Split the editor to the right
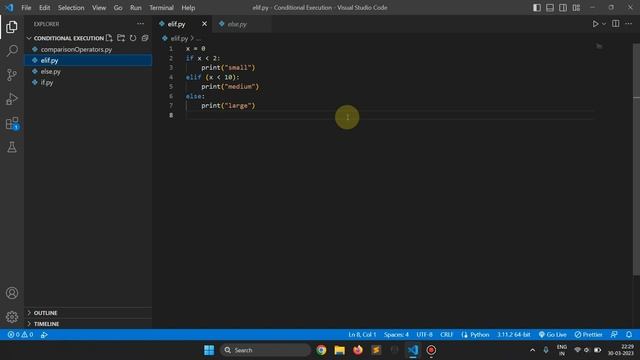Viewport: 640px width, 360px height. pyautogui.click(x=616, y=24)
